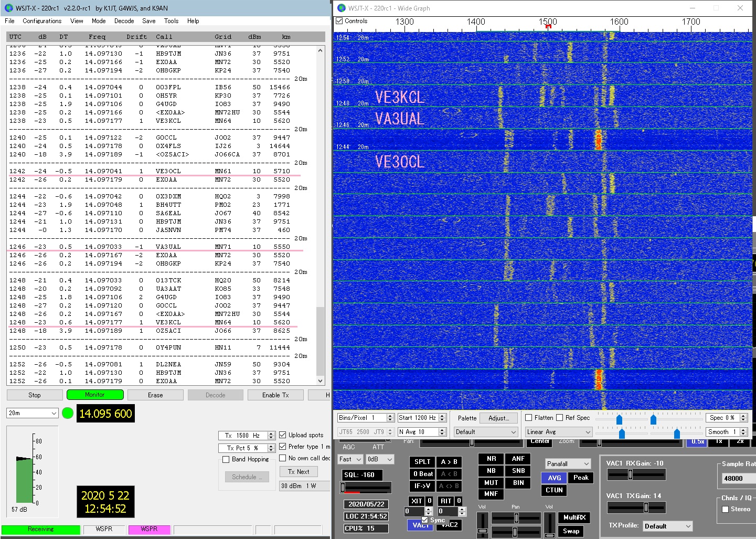
Task: Open the File menu
Action: pos(9,21)
